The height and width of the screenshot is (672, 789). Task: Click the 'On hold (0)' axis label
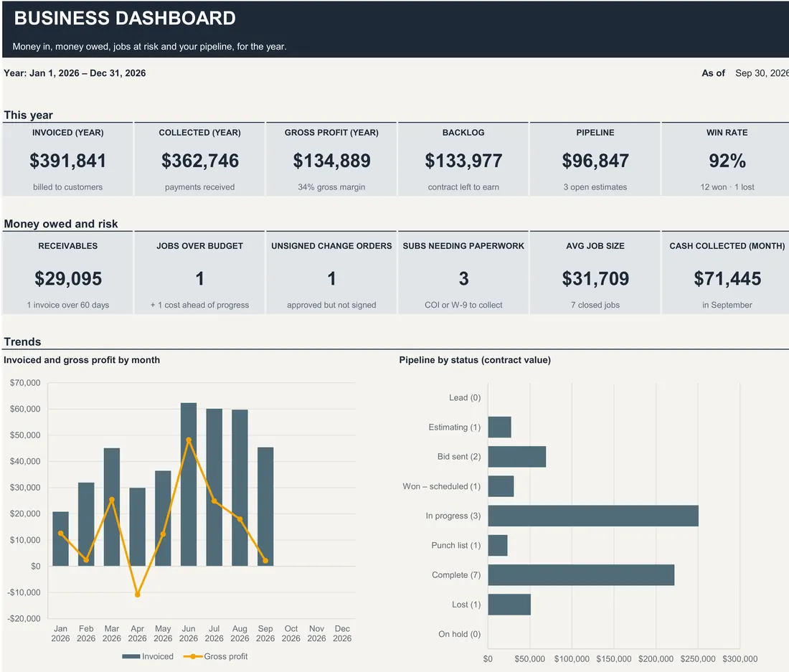pos(459,634)
